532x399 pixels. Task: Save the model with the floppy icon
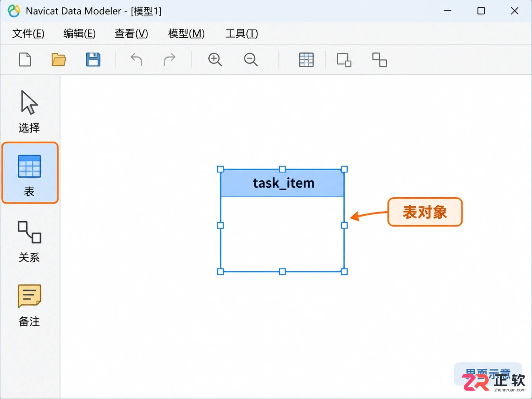pyautogui.click(x=93, y=59)
